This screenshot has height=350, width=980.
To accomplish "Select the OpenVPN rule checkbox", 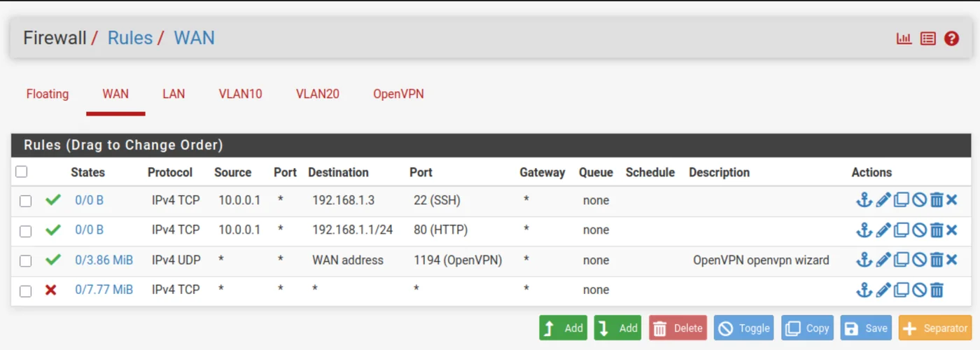I will coord(25,261).
